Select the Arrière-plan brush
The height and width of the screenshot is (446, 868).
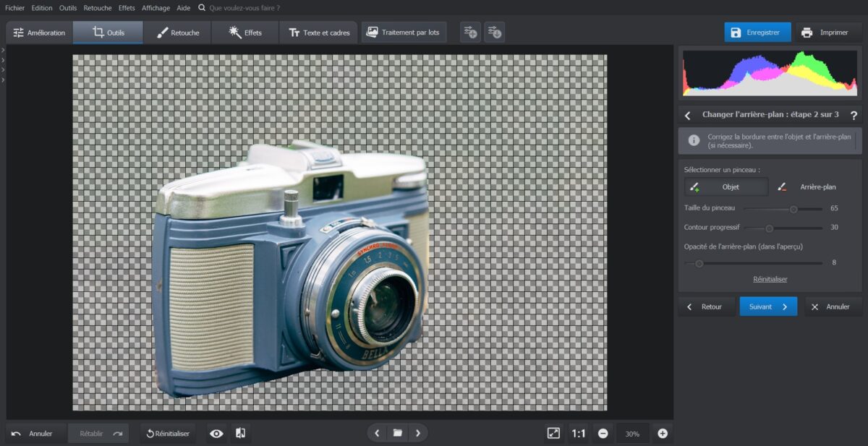tap(807, 187)
